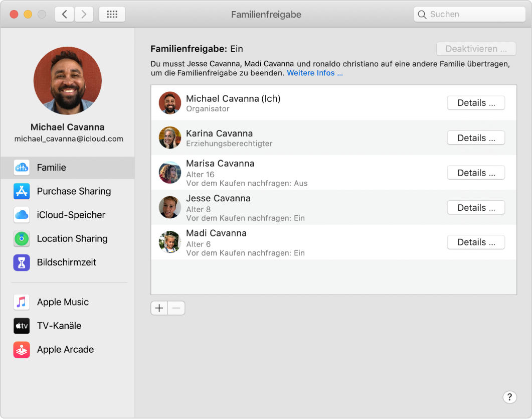The height and width of the screenshot is (419, 532).
Task: Click the iCloud-Speicher cloud icon
Action: (x=22, y=215)
